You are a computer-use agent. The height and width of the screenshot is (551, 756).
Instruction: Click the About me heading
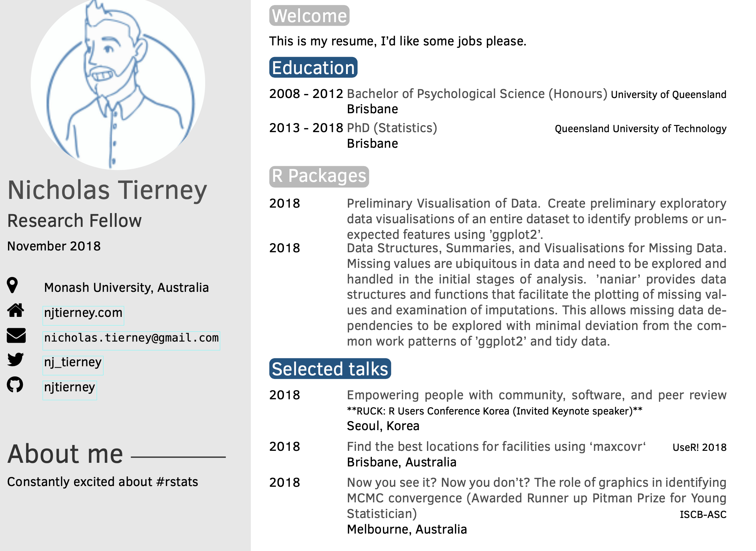tap(65, 454)
